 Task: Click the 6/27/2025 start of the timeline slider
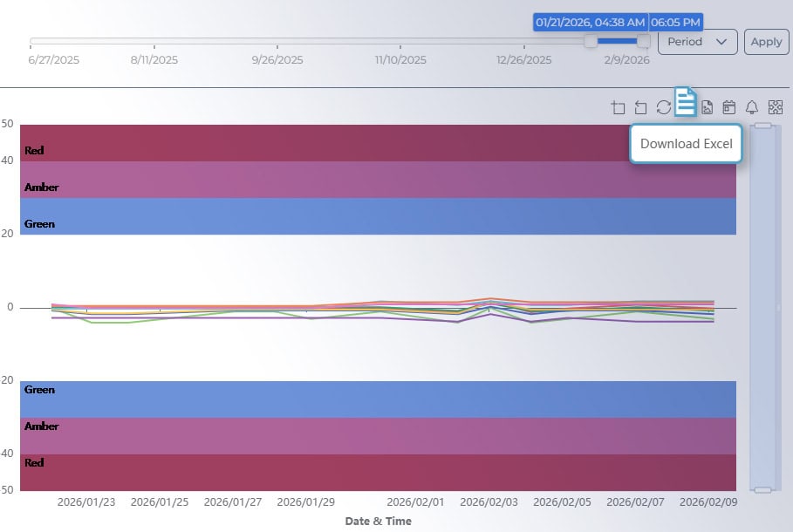point(32,41)
